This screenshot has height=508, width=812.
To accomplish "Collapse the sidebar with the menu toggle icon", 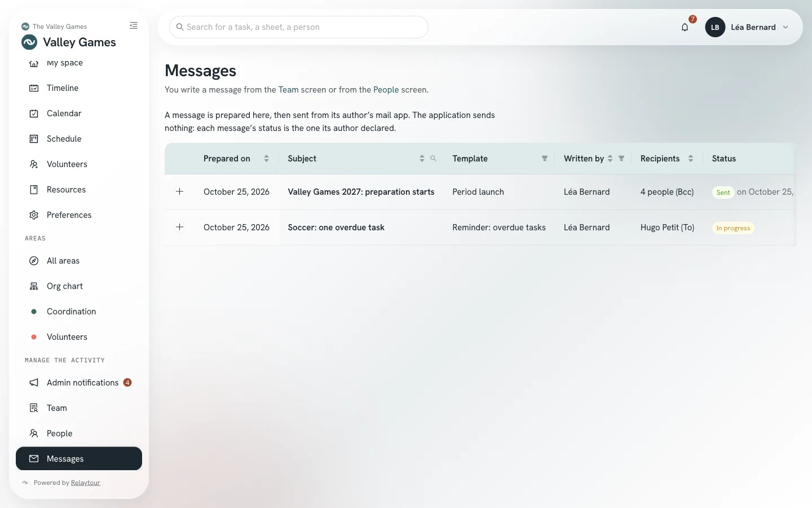I will 134,25.
